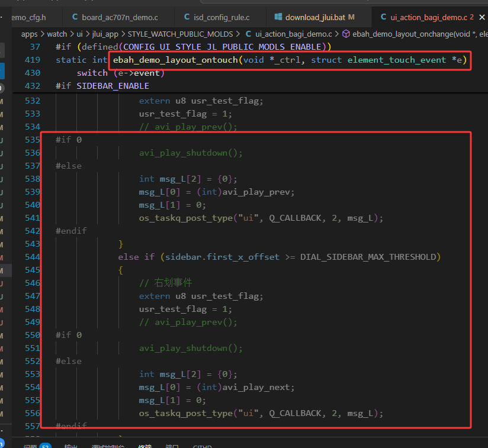Screen dimensions: 488x448
Task: Click the cube symbol icon in breadcrumbs
Action: pyautogui.click(x=346, y=34)
